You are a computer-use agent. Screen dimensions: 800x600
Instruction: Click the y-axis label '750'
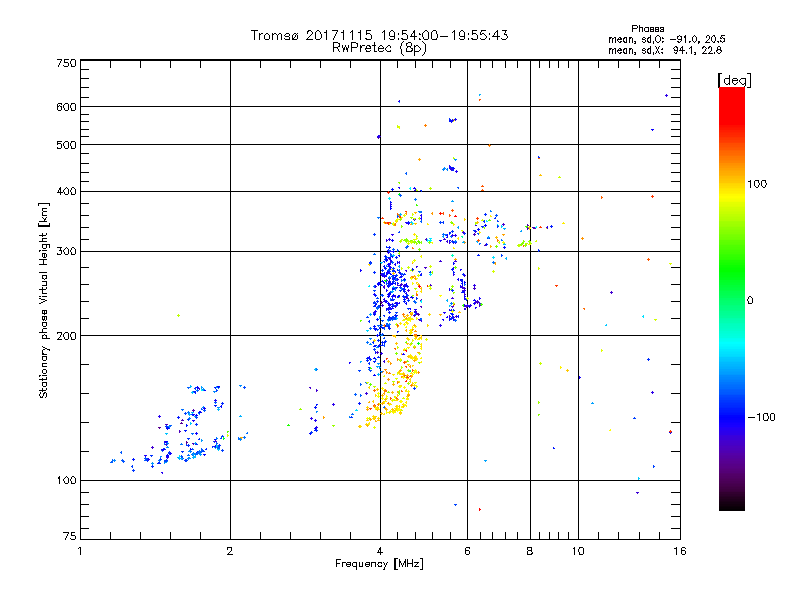pos(66,63)
